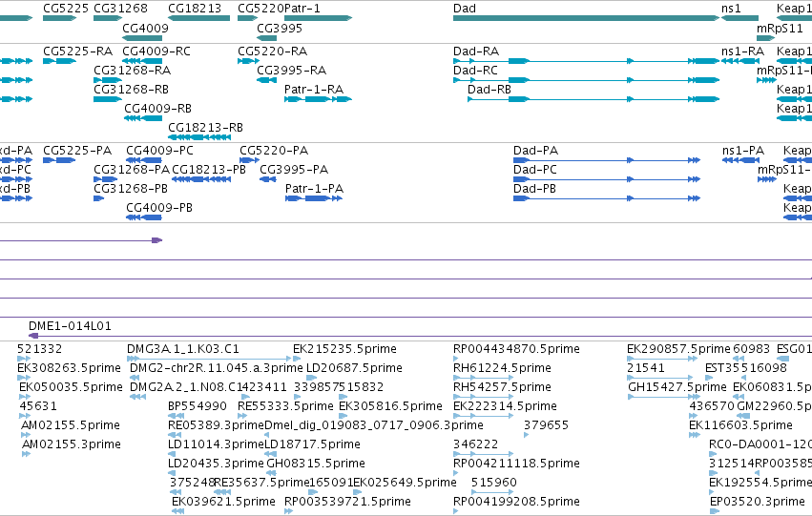Click the RE55333.5prime EST label
Image resolution: width=812 pixels, height=516 pixels.
click(x=285, y=406)
